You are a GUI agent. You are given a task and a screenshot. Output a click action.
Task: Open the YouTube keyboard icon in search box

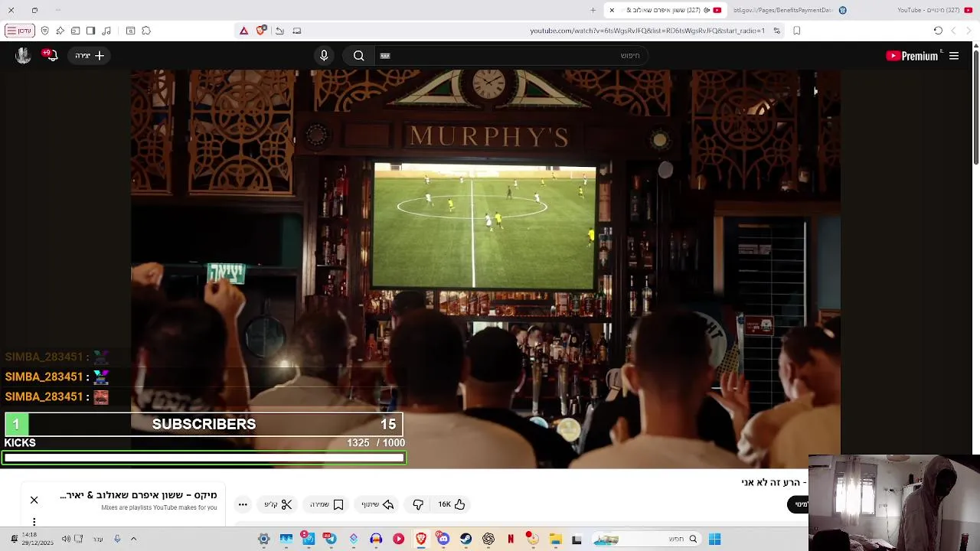pos(385,55)
